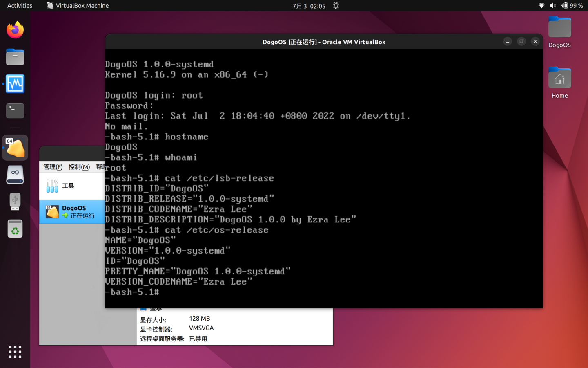Click the 'Last login: Sat Jul 2' line
The image size is (588, 368).
258,116
